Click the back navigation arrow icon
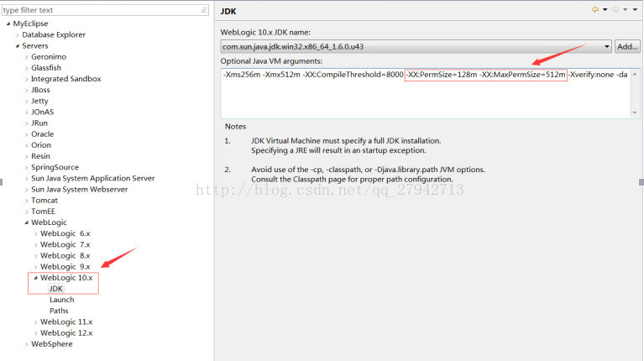 pyautogui.click(x=595, y=9)
